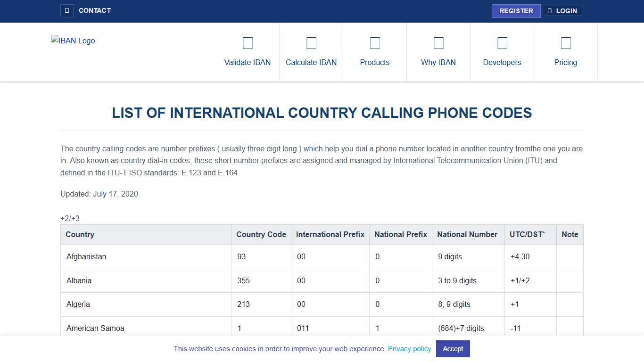Open the Pricing menu item
The height and width of the screenshot is (362, 644).
coord(565,62)
